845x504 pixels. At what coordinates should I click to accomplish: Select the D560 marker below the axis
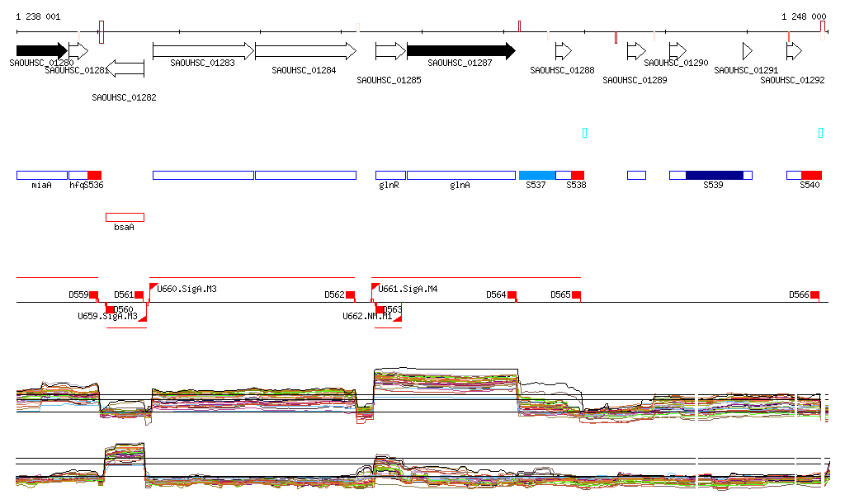[x=110, y=309]
